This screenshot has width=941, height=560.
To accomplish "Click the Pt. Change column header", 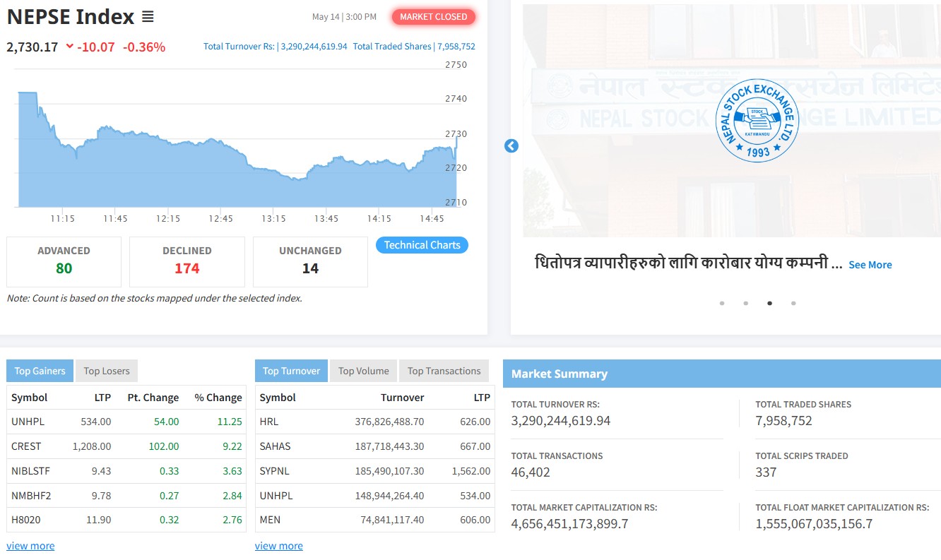I will (153, 397).
